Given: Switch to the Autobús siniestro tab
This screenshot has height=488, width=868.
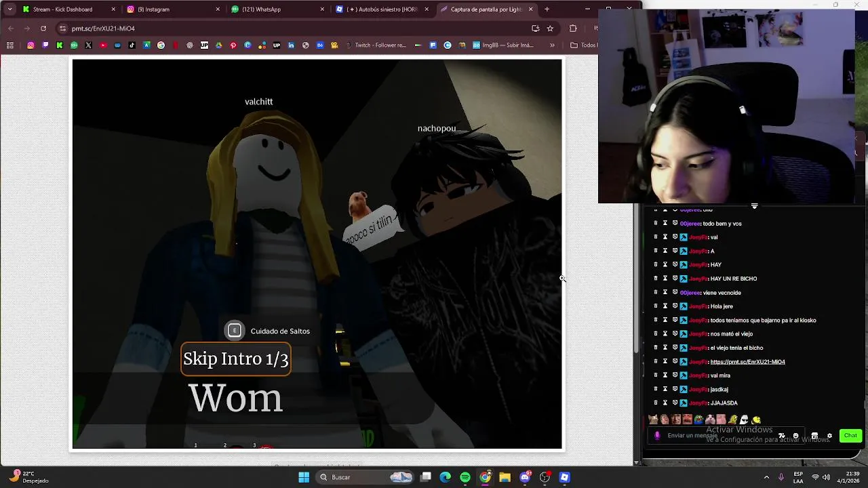Looking at the screenshot, I should (x=382, y=9).
